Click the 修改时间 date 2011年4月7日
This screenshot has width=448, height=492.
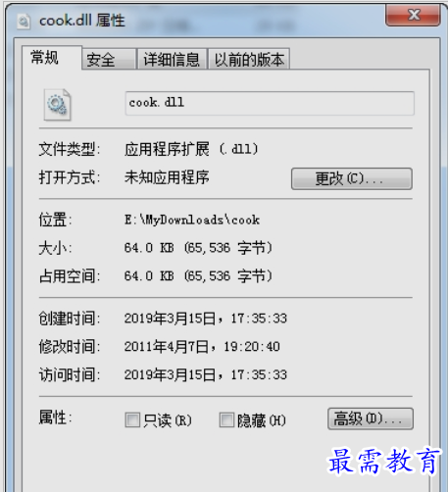167,346
